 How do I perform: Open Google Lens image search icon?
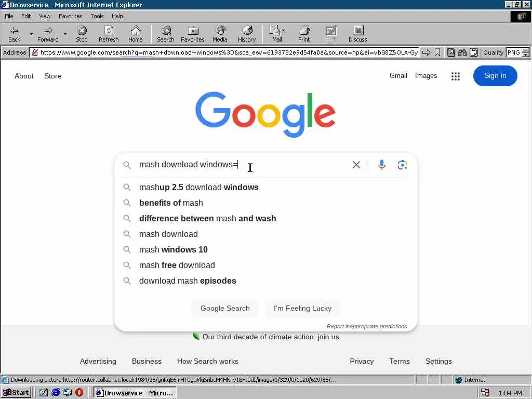[403, 165]
